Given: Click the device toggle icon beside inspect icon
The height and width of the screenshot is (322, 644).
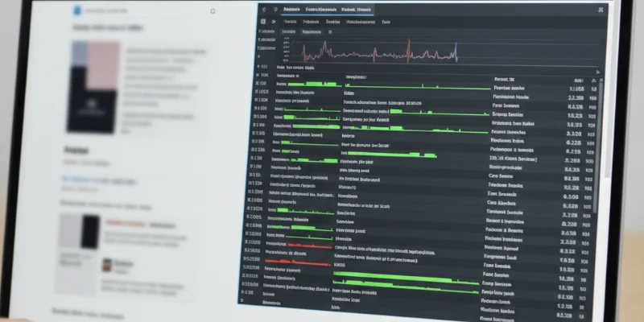Looking at the screenshot, I should tap(274, 9).
